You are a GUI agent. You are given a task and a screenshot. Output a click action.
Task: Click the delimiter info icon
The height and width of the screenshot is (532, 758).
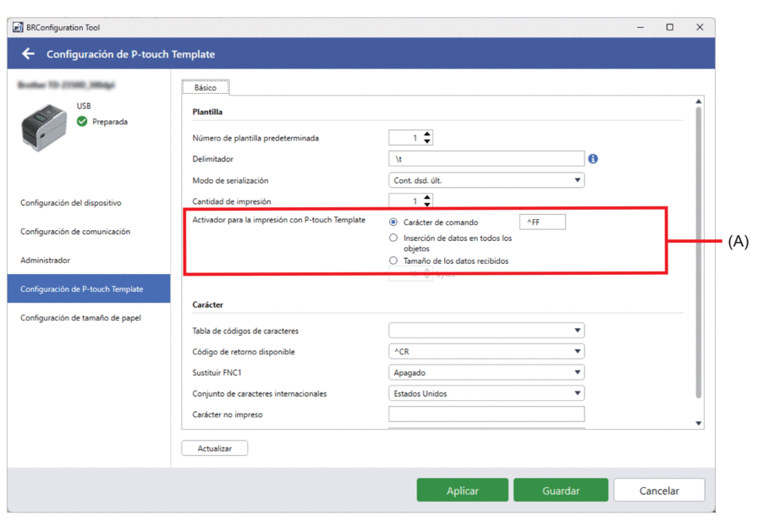[x=593, y=159]
